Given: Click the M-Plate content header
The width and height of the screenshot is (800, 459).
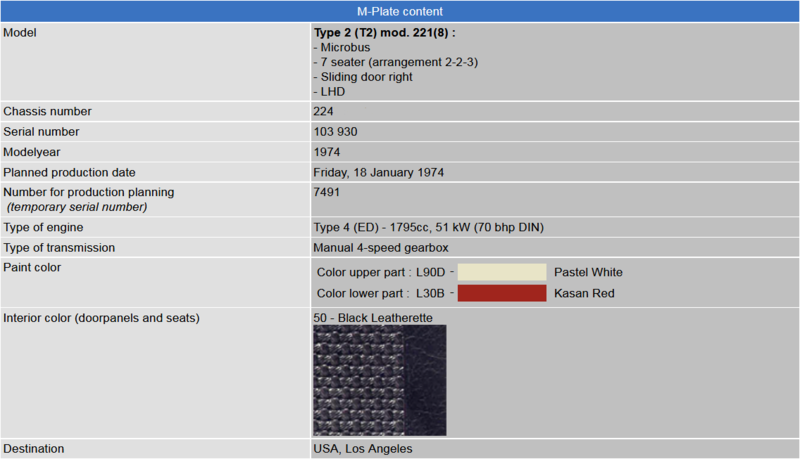Looking at the screenshot, I should pos(400,12).
